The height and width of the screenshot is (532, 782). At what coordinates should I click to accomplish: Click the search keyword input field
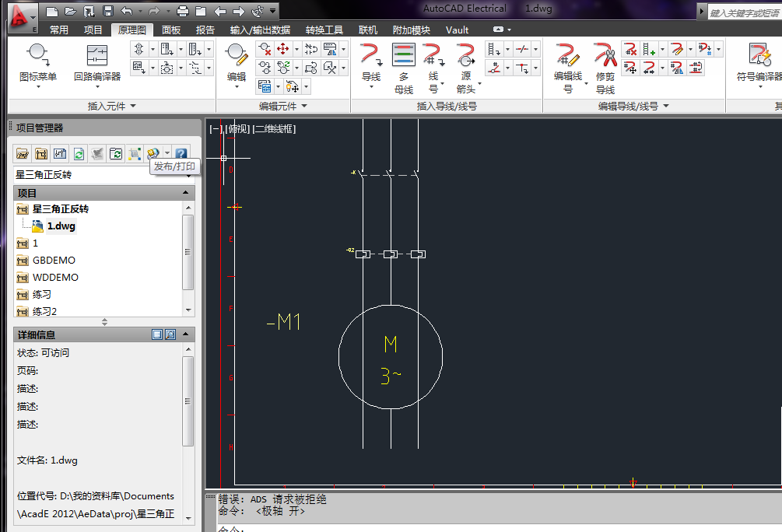coord(744,12)
